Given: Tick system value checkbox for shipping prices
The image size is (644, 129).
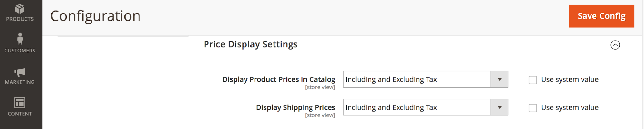Looking at the screenshot, I should 533,108.
